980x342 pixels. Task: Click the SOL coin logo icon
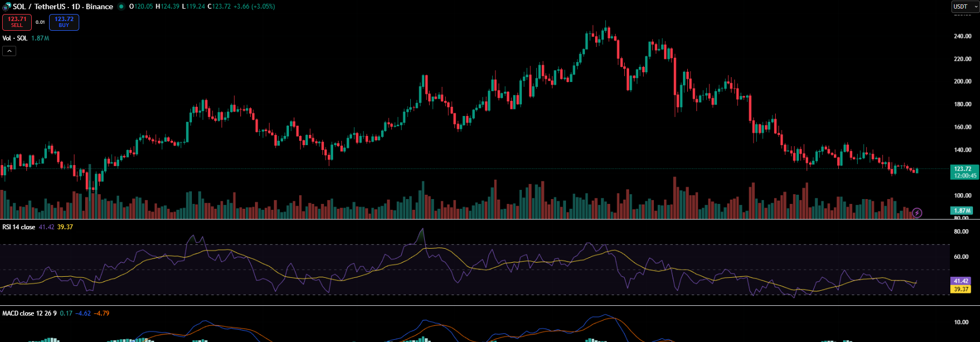pos(6,6)
